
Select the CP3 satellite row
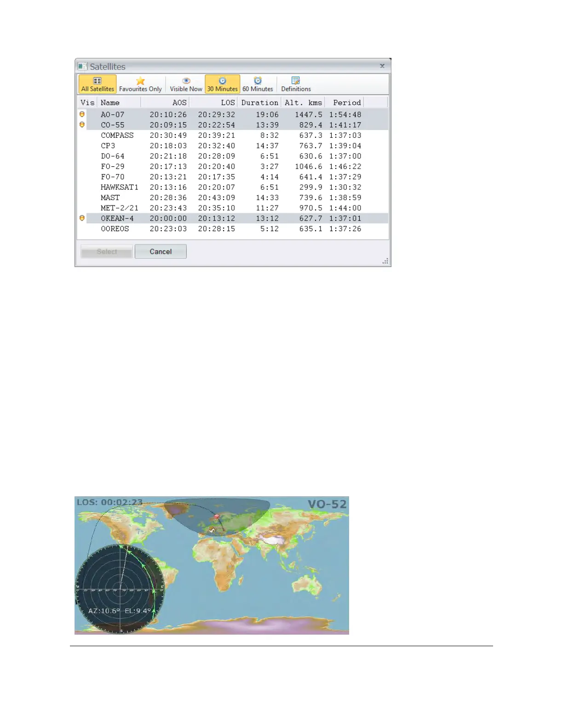click(233, 146)
